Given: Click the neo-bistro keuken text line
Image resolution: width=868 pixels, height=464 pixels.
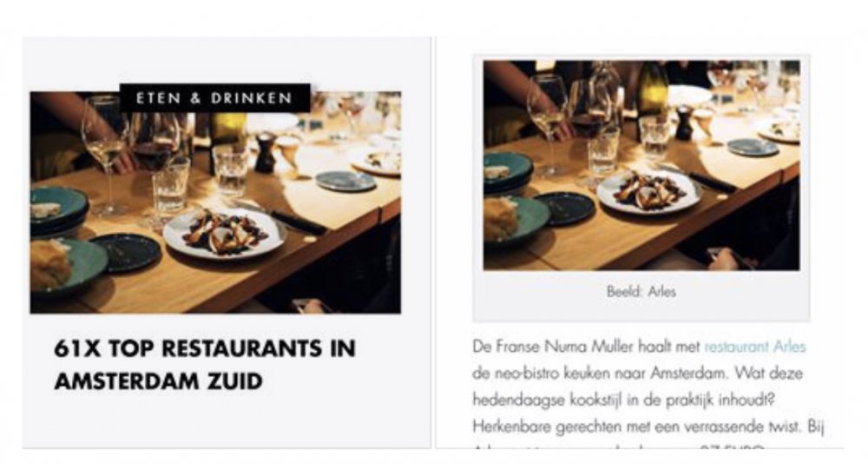Looking at the screenshot, I should 637,373.
